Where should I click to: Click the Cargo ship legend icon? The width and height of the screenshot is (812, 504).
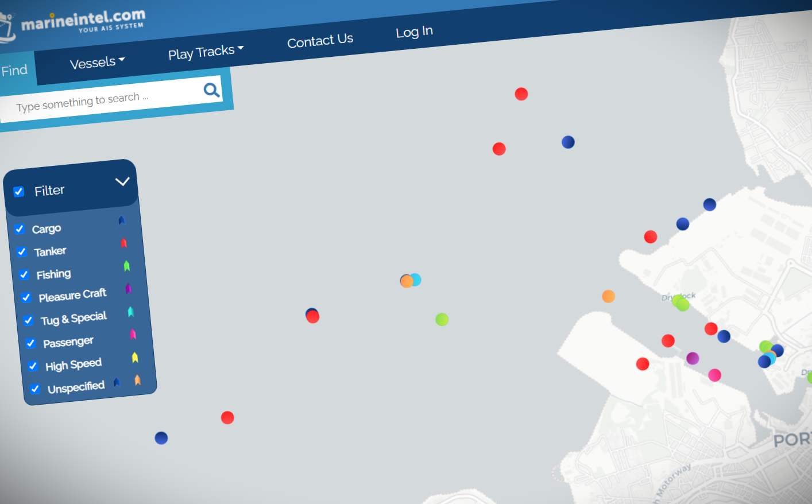click(122, 220)
